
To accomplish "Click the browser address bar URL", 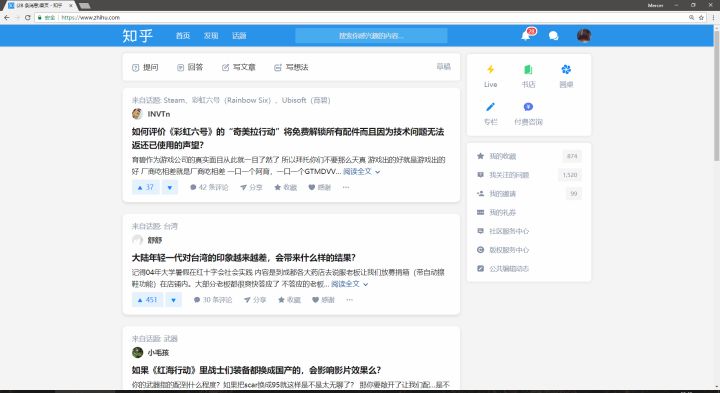I will 90,17.
